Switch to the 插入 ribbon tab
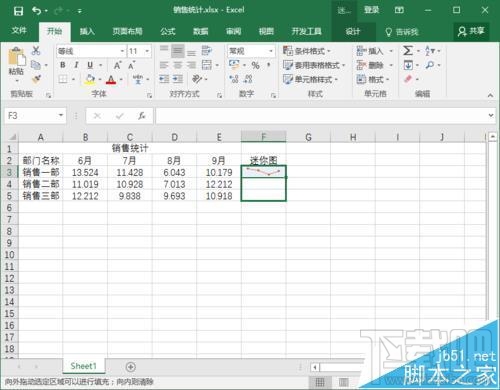The height and width of the screenshot is (390, 500). (87, 31)
